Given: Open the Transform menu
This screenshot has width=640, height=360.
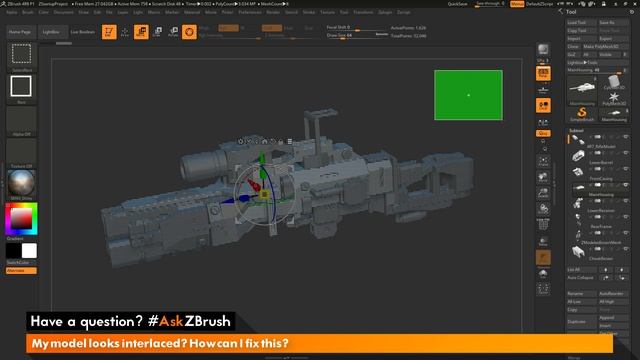Looking at the screenshot, I should (363, 12).
